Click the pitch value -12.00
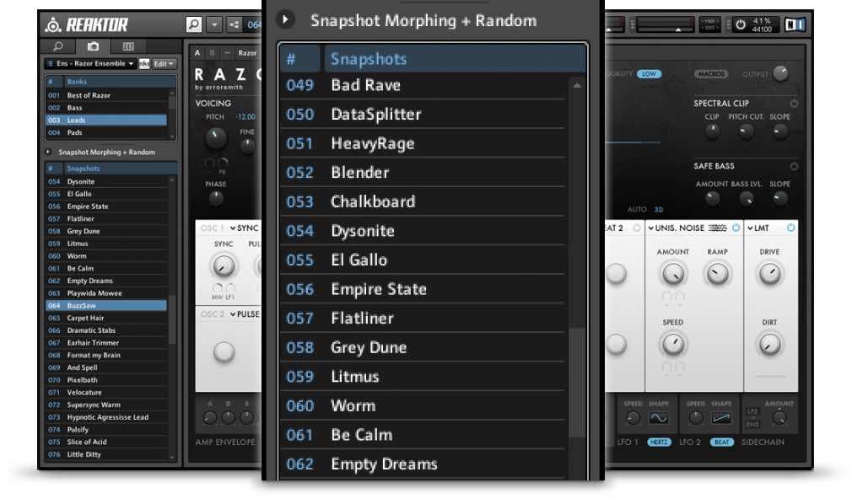 (245, 117)
